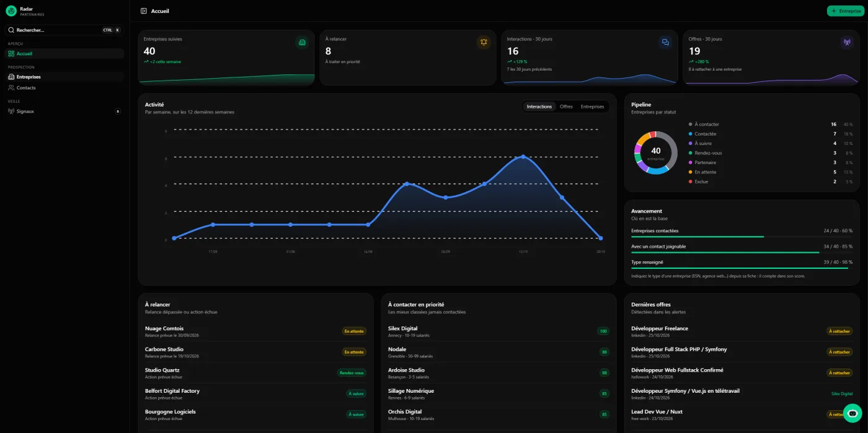The height and width of the screenshot is (433, 868).
Task: Click the building icon on Entreprises suivies card
Action: (x=302, y=42)
